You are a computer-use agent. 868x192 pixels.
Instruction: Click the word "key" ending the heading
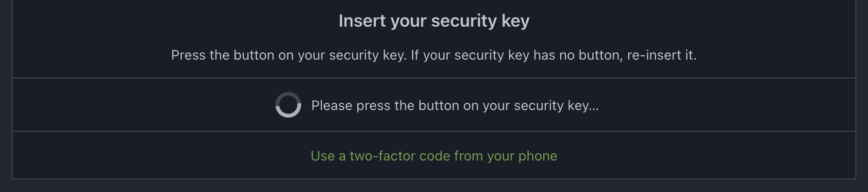coord(516,21)
